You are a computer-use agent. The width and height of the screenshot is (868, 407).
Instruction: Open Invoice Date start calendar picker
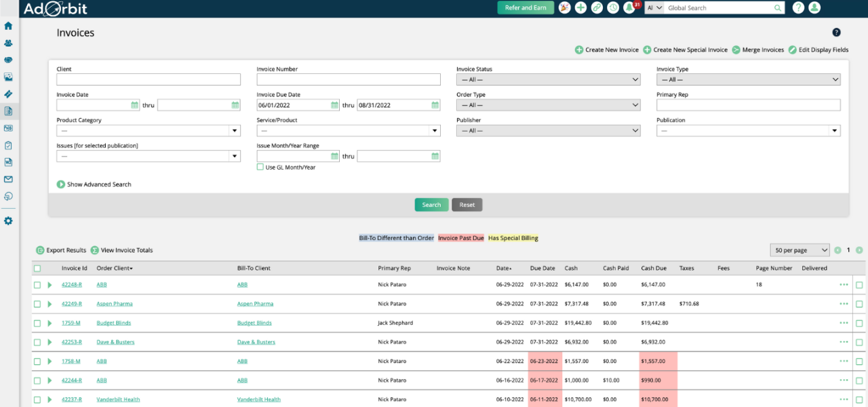135,105
